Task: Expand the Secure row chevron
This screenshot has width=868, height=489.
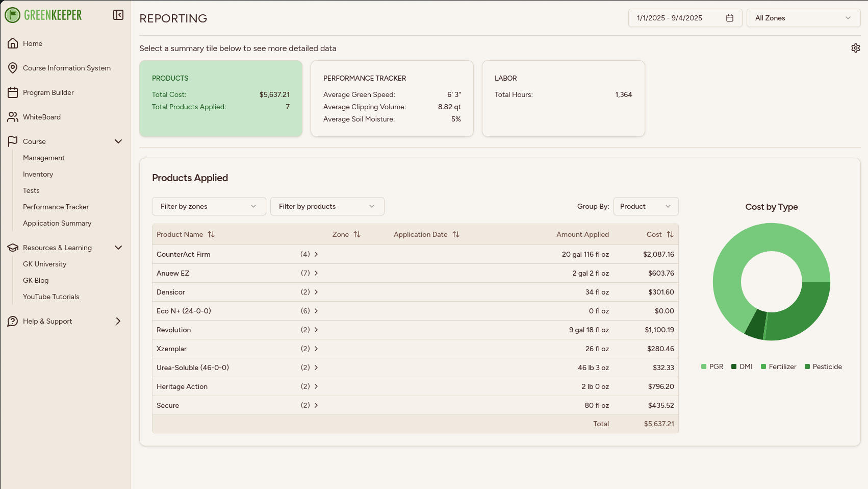Action: (316, 405)
